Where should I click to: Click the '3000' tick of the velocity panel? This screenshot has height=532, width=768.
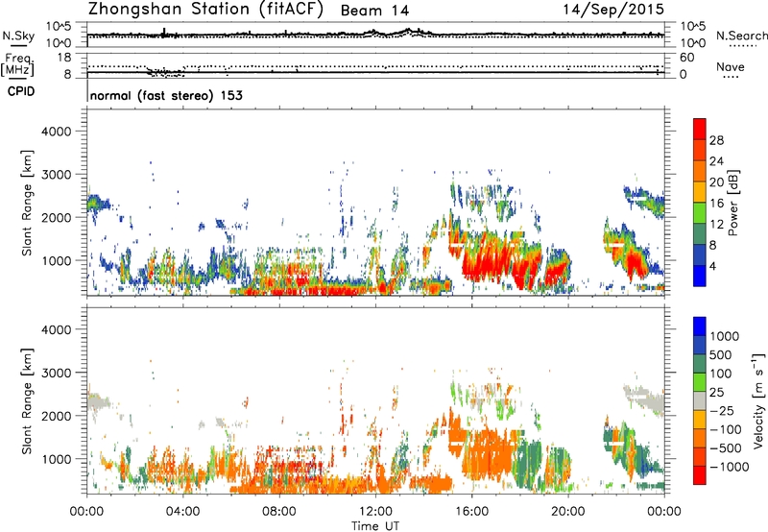coord(56,373)
